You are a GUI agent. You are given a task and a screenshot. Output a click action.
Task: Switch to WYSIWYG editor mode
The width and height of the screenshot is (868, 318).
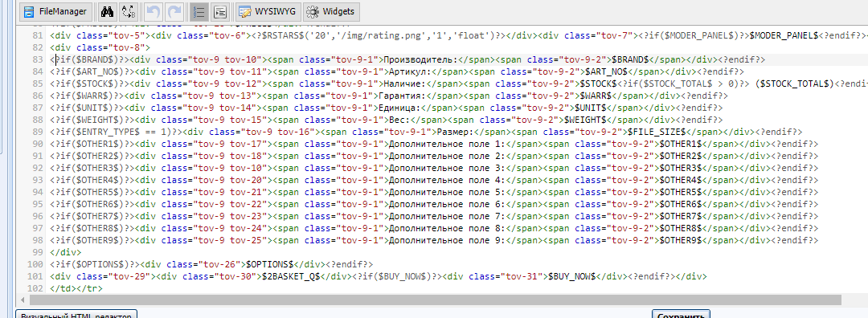tap(268, 11)
